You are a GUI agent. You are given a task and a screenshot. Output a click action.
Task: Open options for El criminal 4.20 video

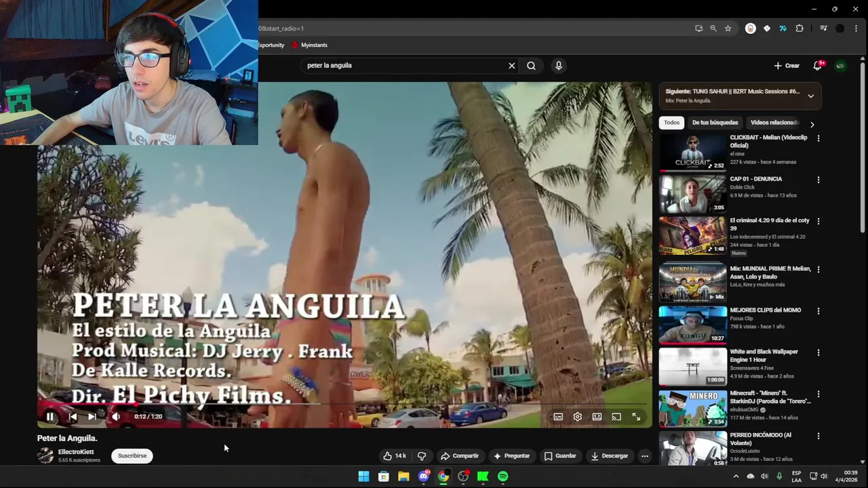click(818, 222)
